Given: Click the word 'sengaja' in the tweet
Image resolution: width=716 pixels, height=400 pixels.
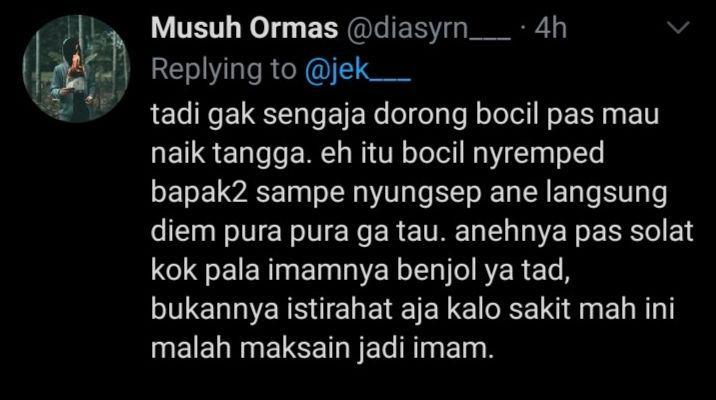Looking at the screenshot, I should pos(314,115).
